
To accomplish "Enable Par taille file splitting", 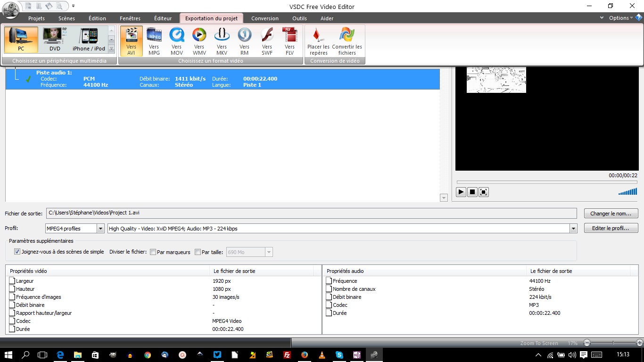I will point(198,252).
